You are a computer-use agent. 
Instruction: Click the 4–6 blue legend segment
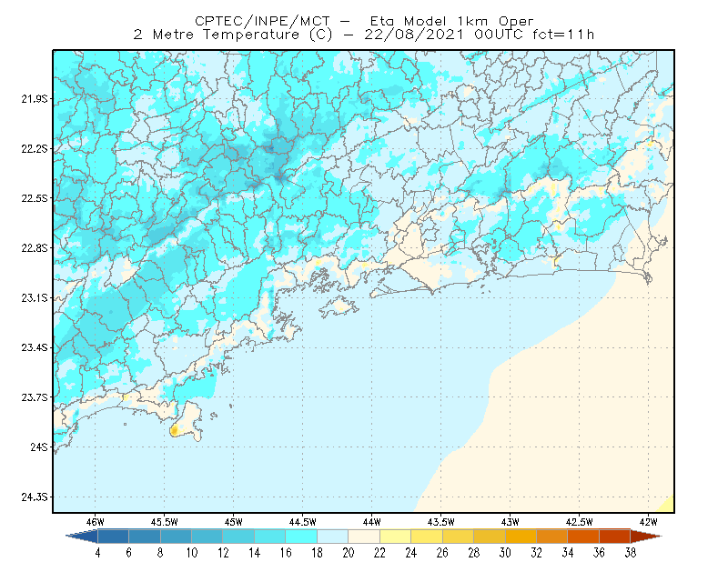[x=113, y=537]
